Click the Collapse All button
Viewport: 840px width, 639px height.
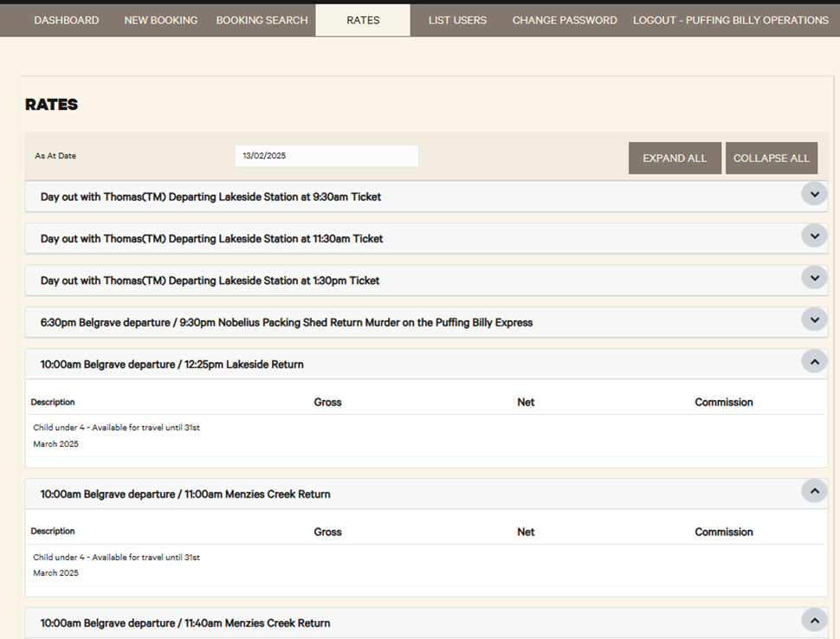click(772, 158)
